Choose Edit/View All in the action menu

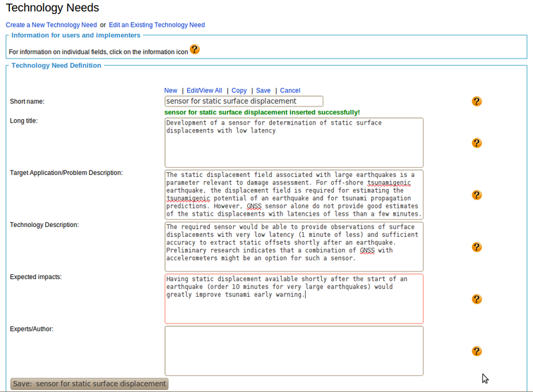(x=204, y=91)
